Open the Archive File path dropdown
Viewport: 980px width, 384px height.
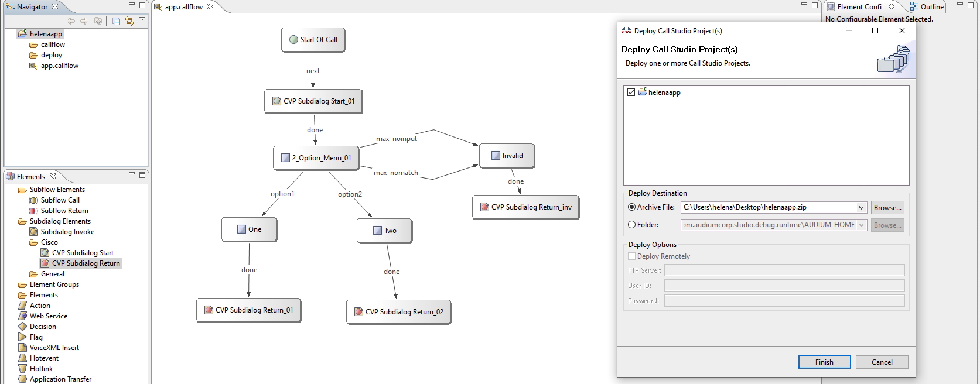[x=861, y=208]
